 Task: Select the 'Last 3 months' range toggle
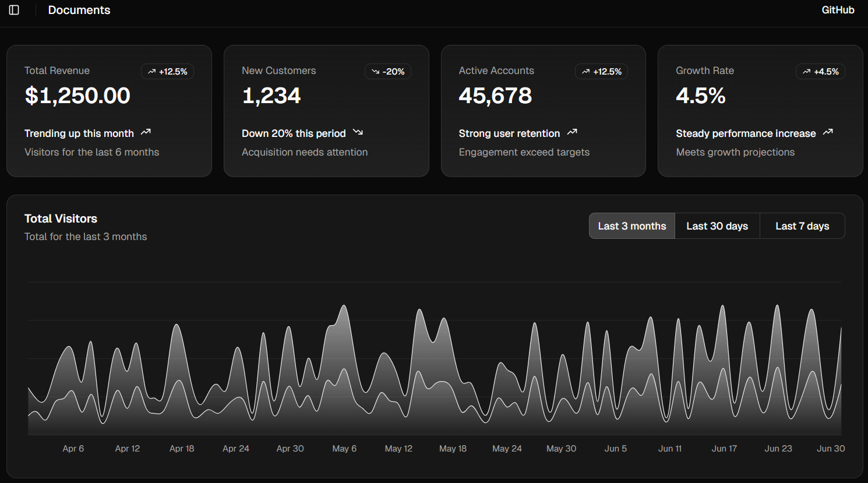pyautogui.click(x=632, y=226)
